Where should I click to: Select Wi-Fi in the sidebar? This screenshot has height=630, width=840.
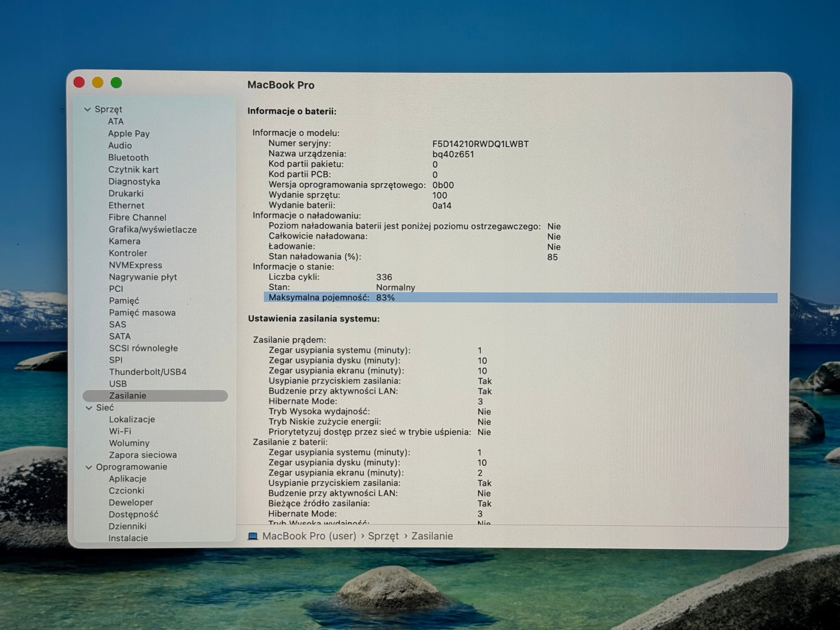[120, 431]
